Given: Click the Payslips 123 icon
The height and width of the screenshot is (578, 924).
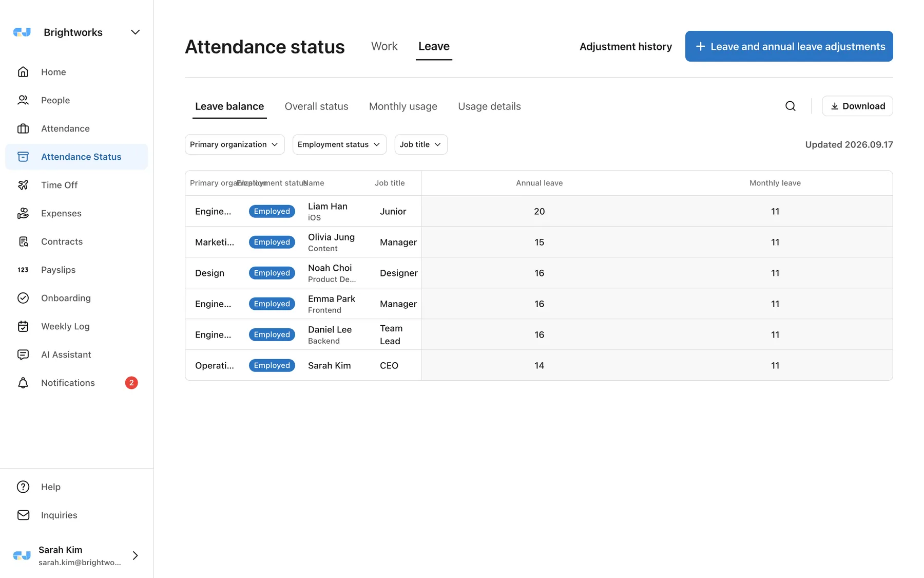Looking at the screenshot, I should tap(23, 270).
